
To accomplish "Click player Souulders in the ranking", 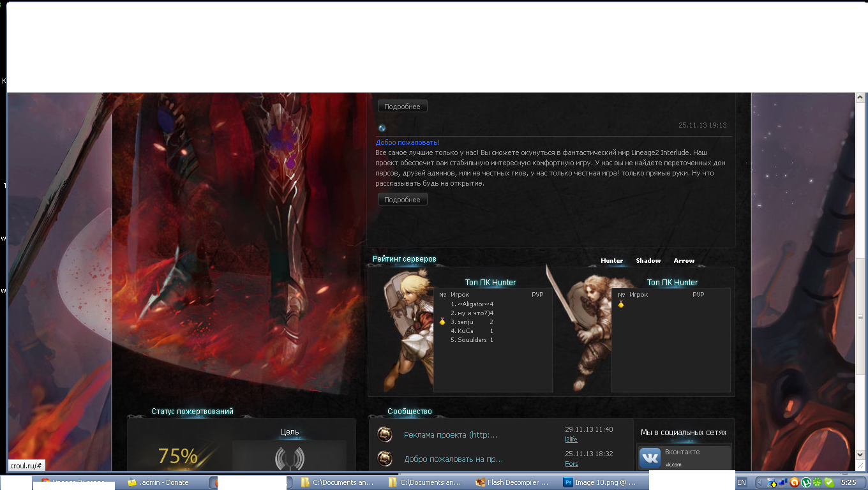I will pyautogui.click(x=472, y=339).
